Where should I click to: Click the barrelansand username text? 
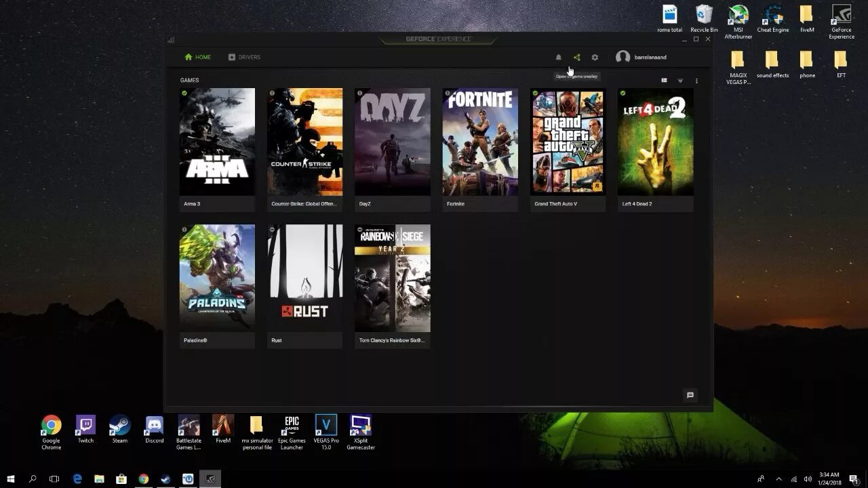[x=650, y=58]
